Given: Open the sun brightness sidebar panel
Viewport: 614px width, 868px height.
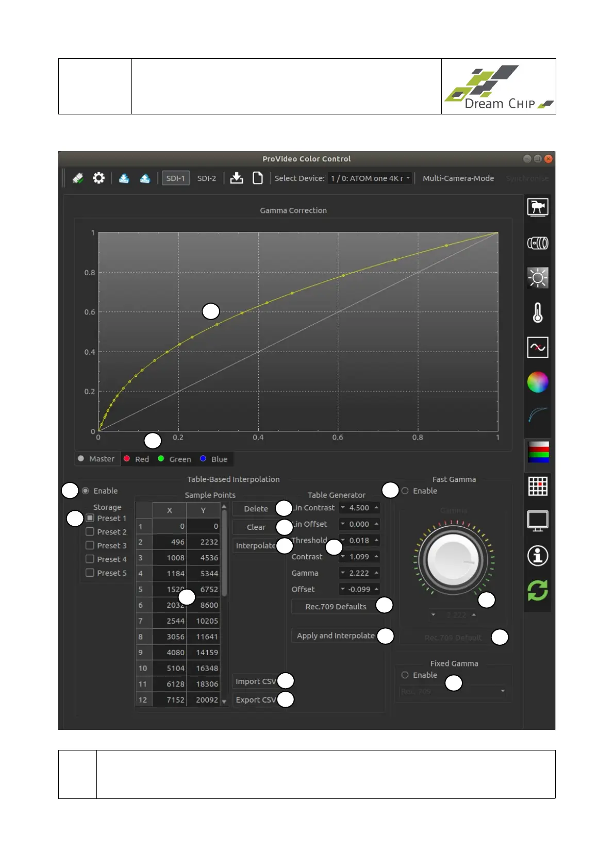Looking at the screenshot, I should (538, 278).
